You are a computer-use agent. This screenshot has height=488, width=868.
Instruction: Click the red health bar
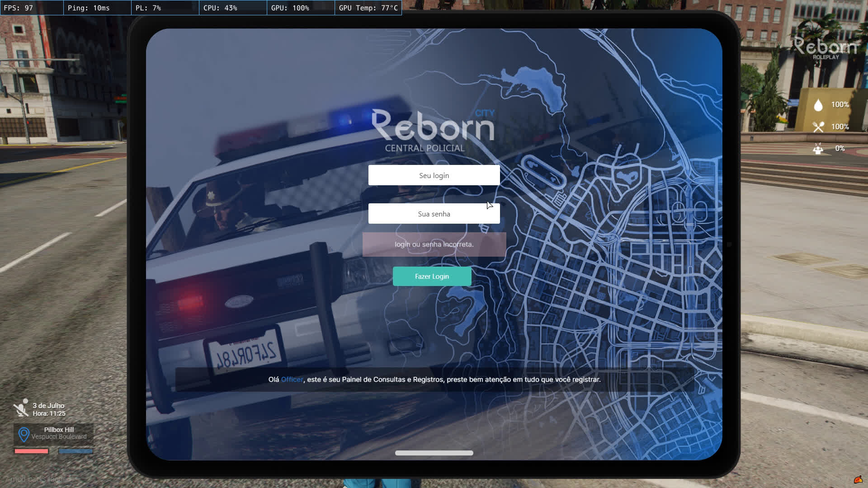[31, 451]
